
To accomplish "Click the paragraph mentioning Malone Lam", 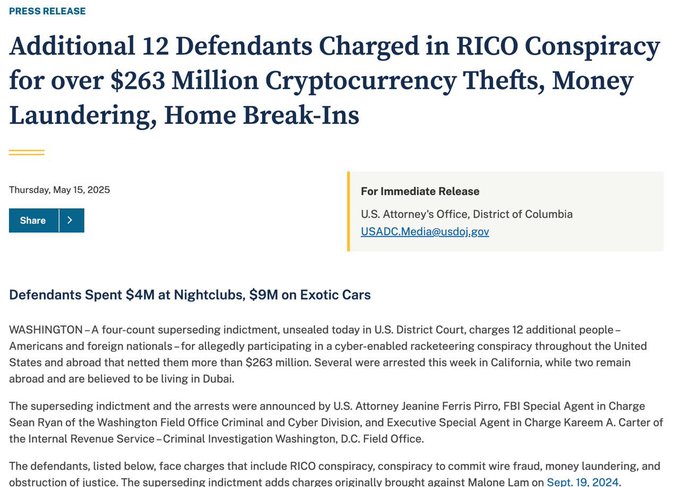I will pyautogui.click(x=334, y=474).
